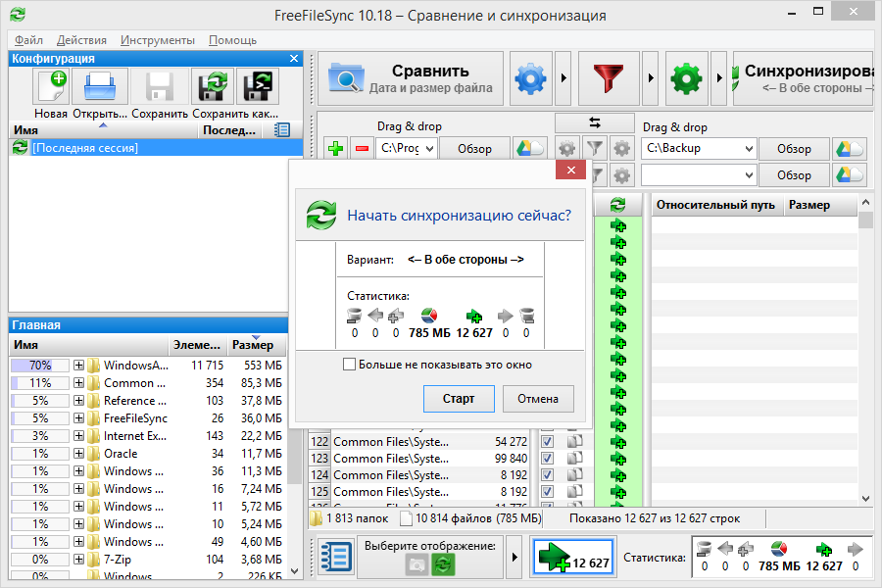This screenshot has width=882, height=588.
Task: Expand Common ... folder tree node
Action: (x=78, y=382)
